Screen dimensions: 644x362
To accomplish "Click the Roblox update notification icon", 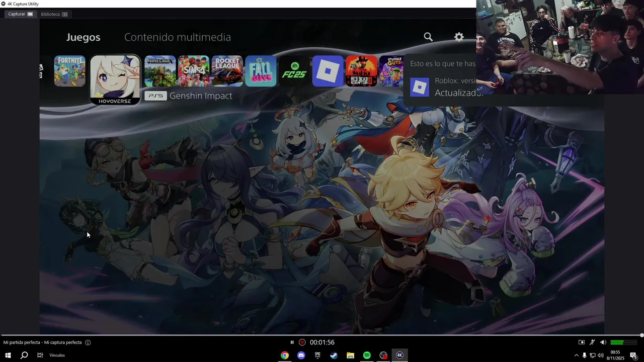I will pyautogui.click(x=420, y=87).
